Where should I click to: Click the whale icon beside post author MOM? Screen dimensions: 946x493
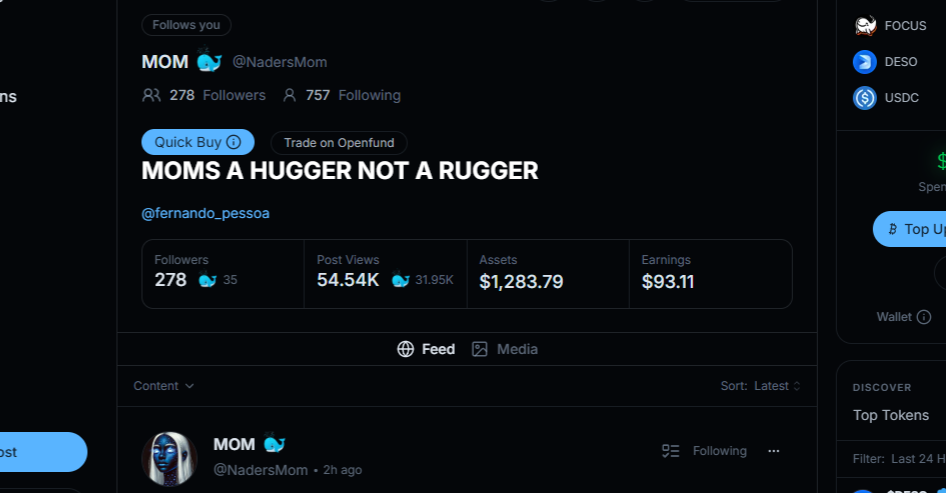pyautogui.click(x=274, y=443)
